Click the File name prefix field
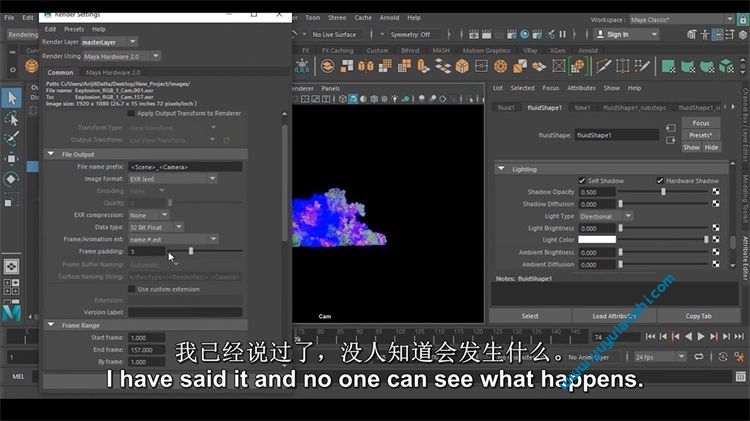 [x=185, y=166]
